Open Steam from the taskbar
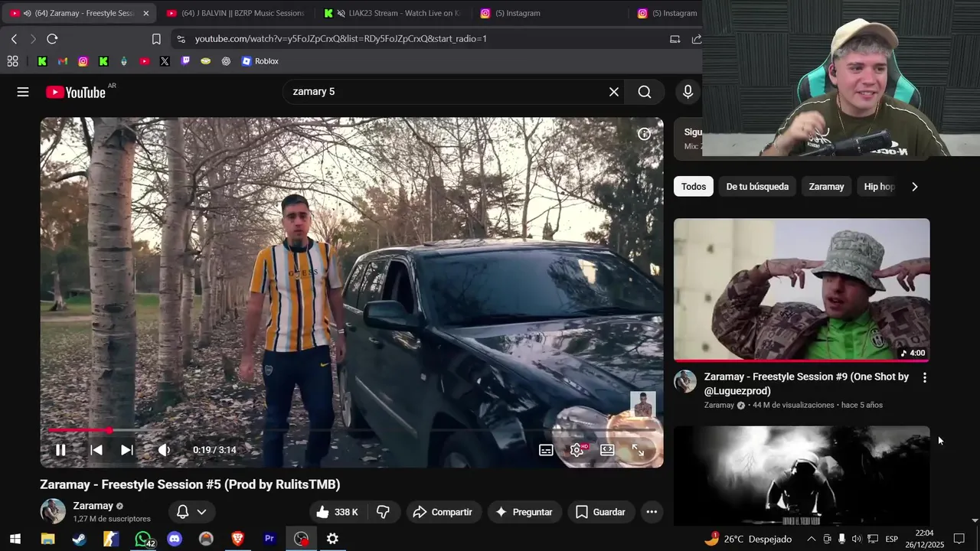The width and height of the screenshot is (980, 551). pyautogui.click(x=79, y=539)
